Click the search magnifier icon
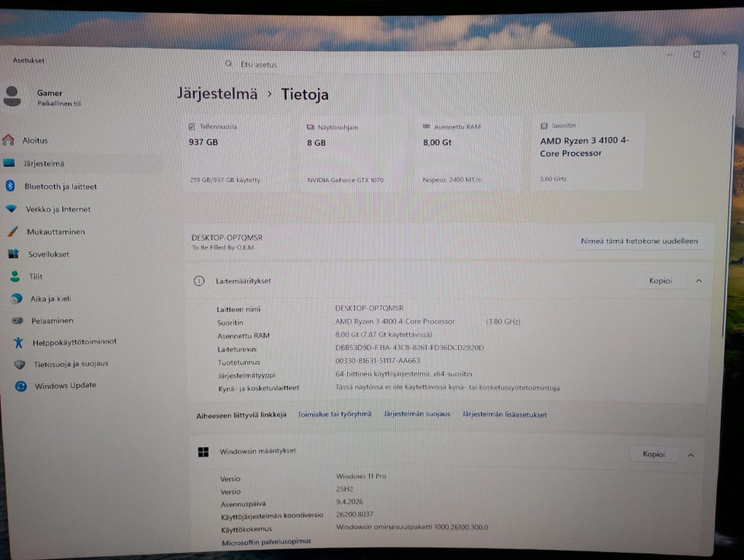Screen dimensions: 744x560 229,64
